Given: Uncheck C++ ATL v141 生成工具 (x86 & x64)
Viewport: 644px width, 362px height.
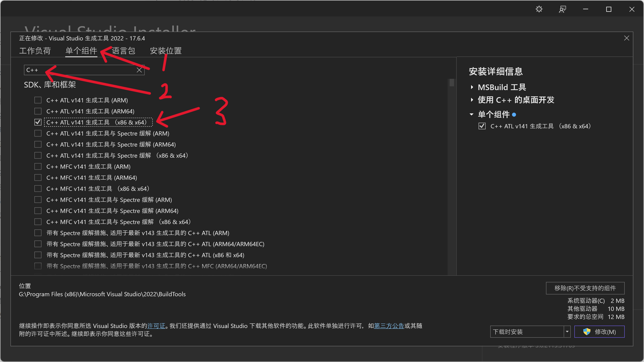Looking at the screenshot, I should pos(38,122).
